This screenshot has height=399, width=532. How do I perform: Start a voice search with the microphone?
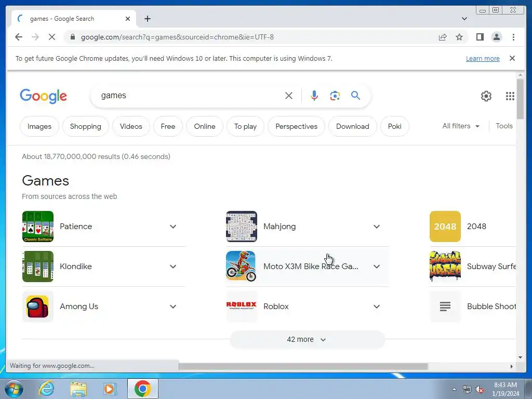pyautogui.click(x=314, y=96)
